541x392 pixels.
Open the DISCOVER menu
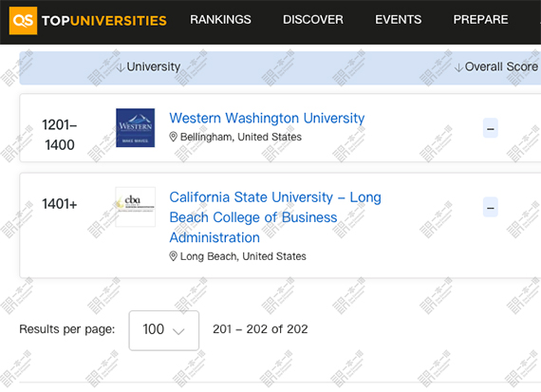(313, 20)
